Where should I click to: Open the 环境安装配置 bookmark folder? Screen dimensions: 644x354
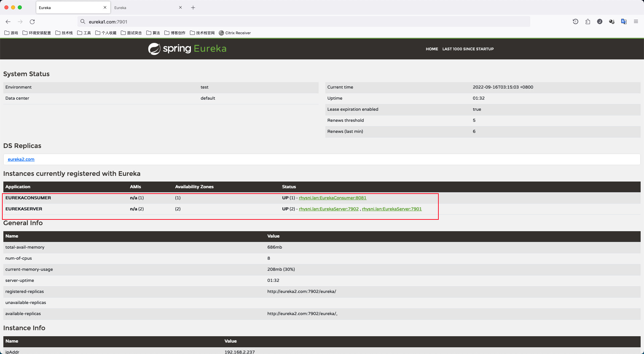[37, 33]
